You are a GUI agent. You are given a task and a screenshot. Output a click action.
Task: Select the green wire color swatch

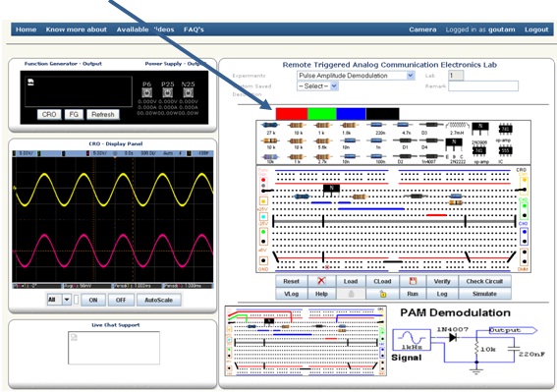[x=322, y=114]
